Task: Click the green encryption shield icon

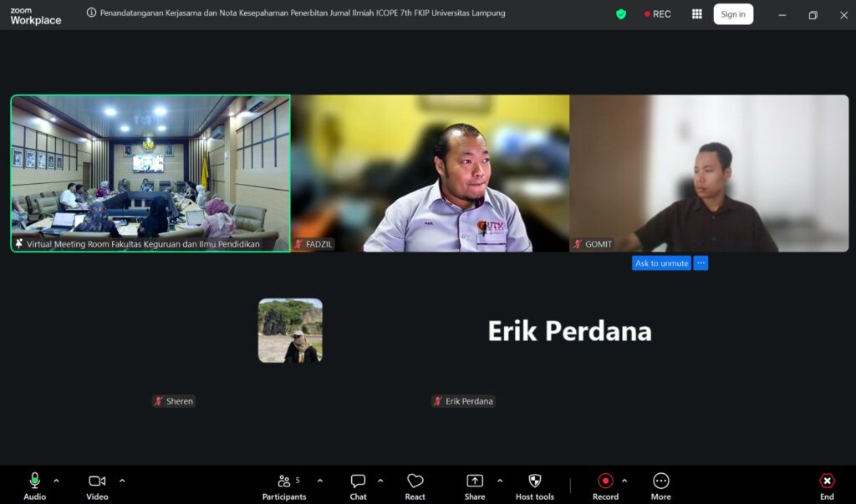Action: 621,14
